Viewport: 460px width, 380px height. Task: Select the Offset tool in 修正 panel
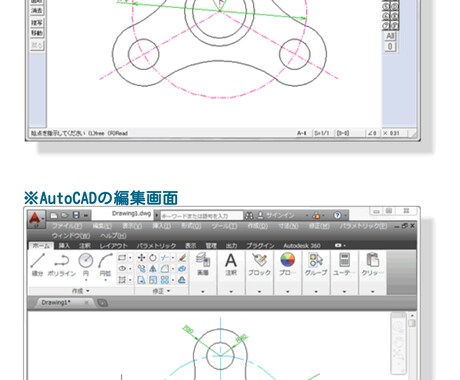coord(182,280)
